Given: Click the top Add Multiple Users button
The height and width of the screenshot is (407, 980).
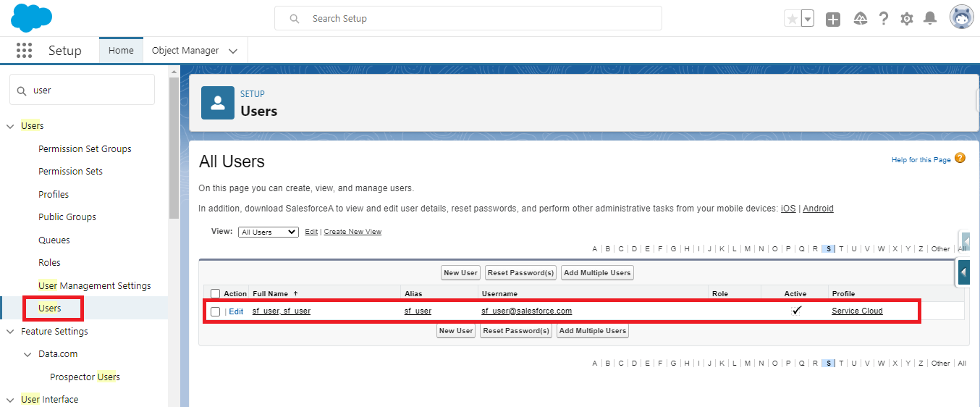Looking at the screenshot, I should 597,272.
